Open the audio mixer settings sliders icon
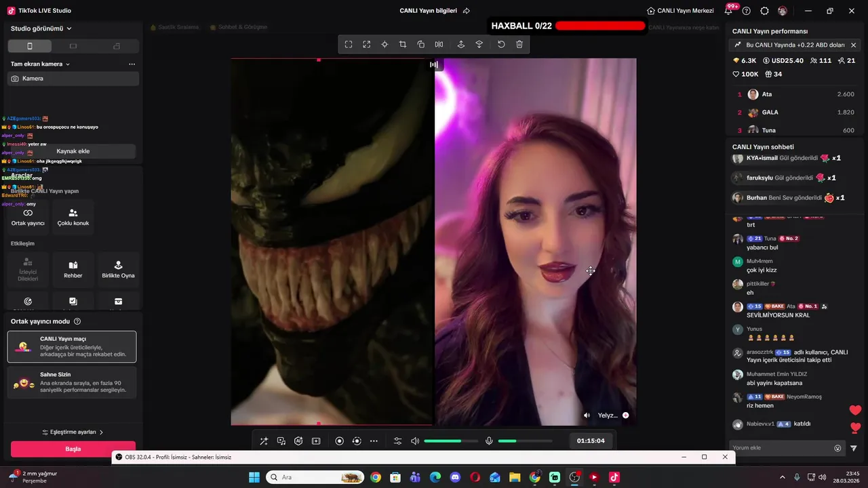Viewport: 868px width, 488px height. click(x=398, y=441)
